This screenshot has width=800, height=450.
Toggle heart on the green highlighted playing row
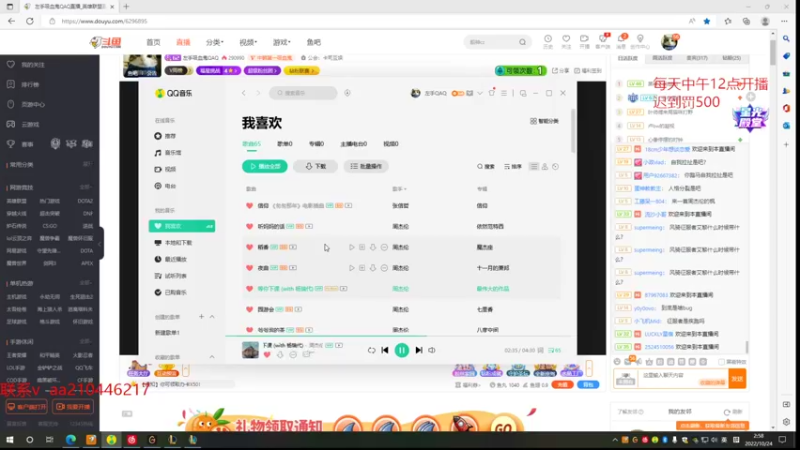tap(249, 289)
